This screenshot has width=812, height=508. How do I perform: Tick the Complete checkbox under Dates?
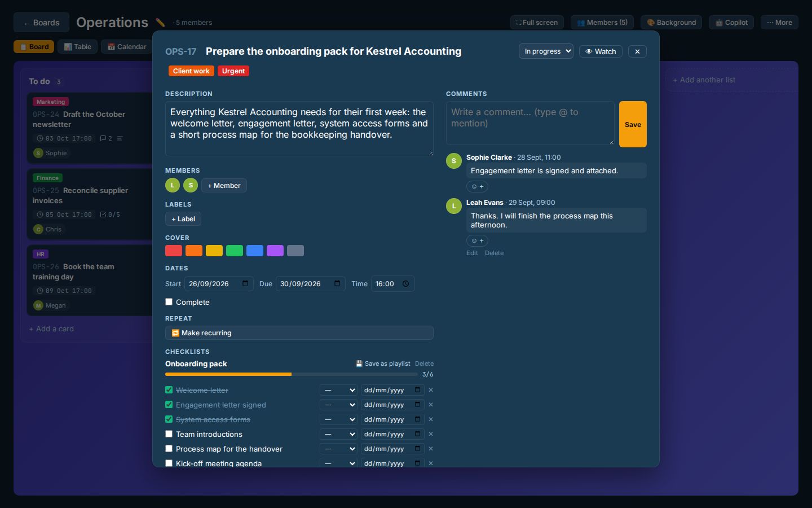[169, 302]
